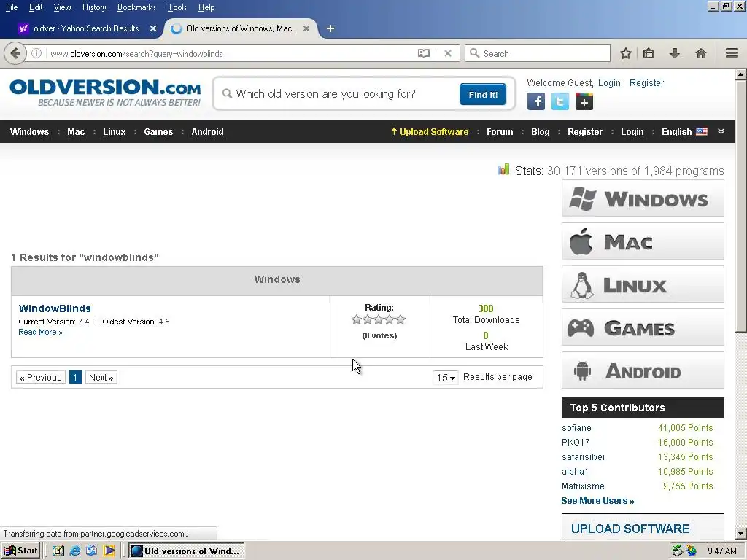The height and width of the screenshot is (560, 747).
Task: Open Linux category banner with penguin
Action: 643,284
